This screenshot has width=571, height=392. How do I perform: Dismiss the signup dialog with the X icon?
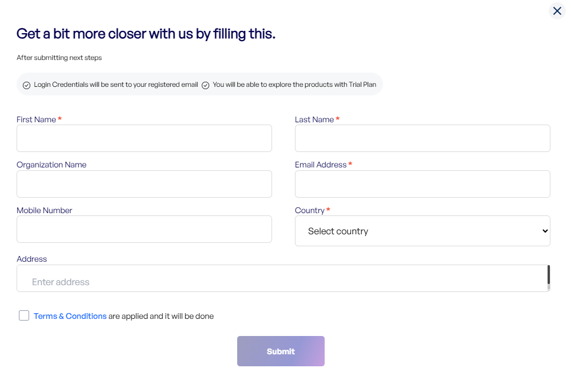557,11
